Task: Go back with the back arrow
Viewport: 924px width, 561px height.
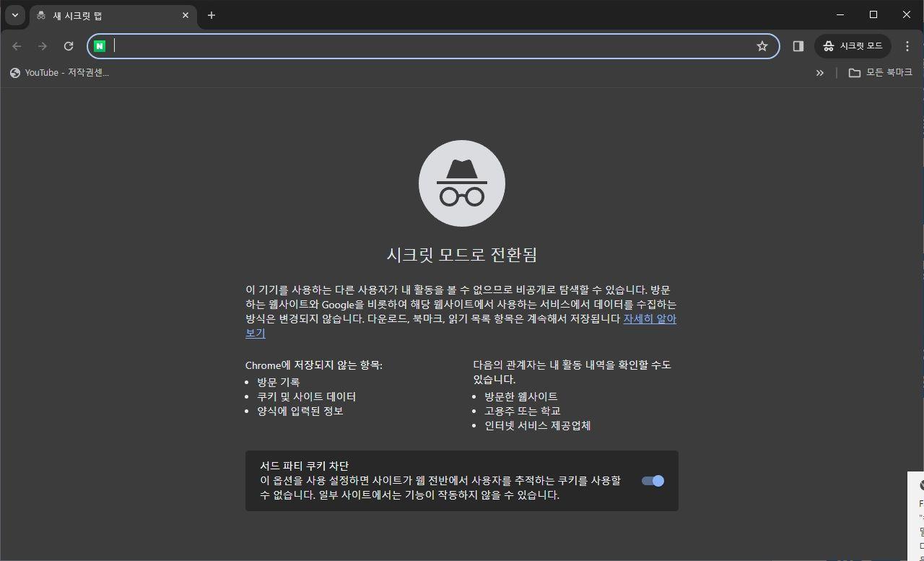Action: coord(17,46)
